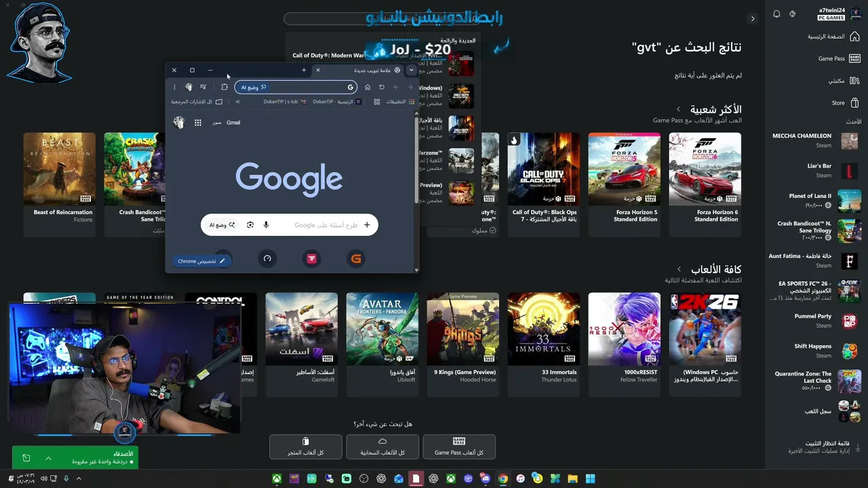Expand the friends panel up arrow
Image resolution: width=868 pixels, height=488 pixels.
click(x=48, y=458)
